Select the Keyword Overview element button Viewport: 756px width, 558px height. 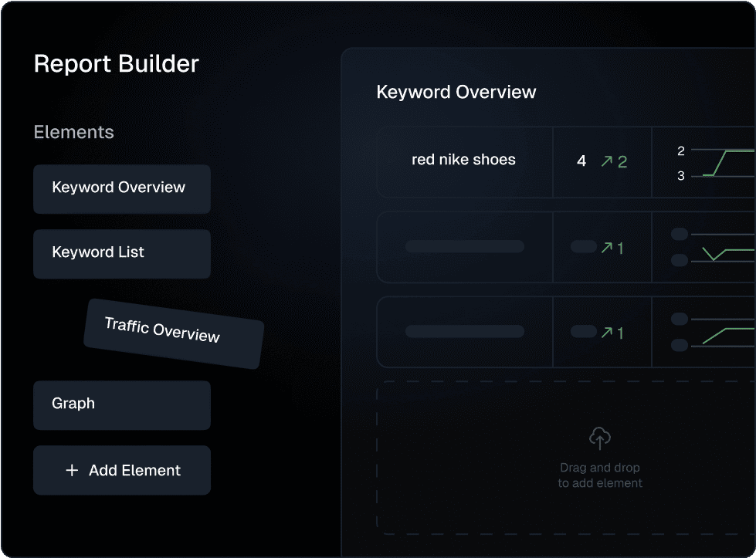[121, 188]
